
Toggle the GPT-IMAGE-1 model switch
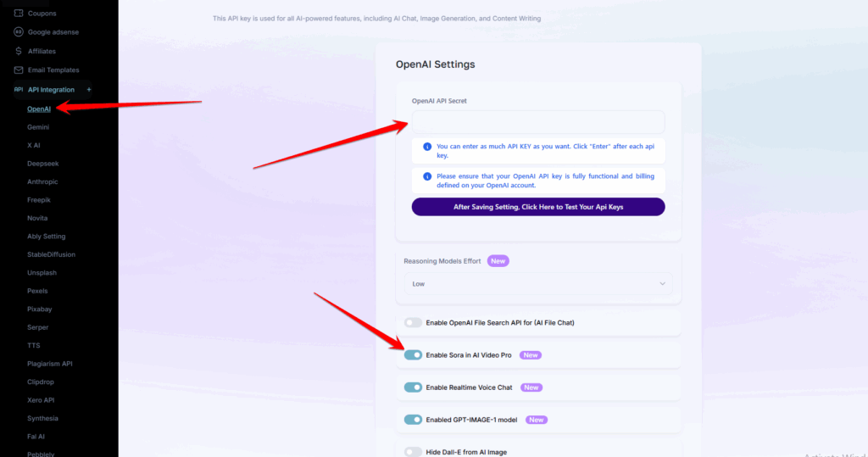click(x=413, y=420)
